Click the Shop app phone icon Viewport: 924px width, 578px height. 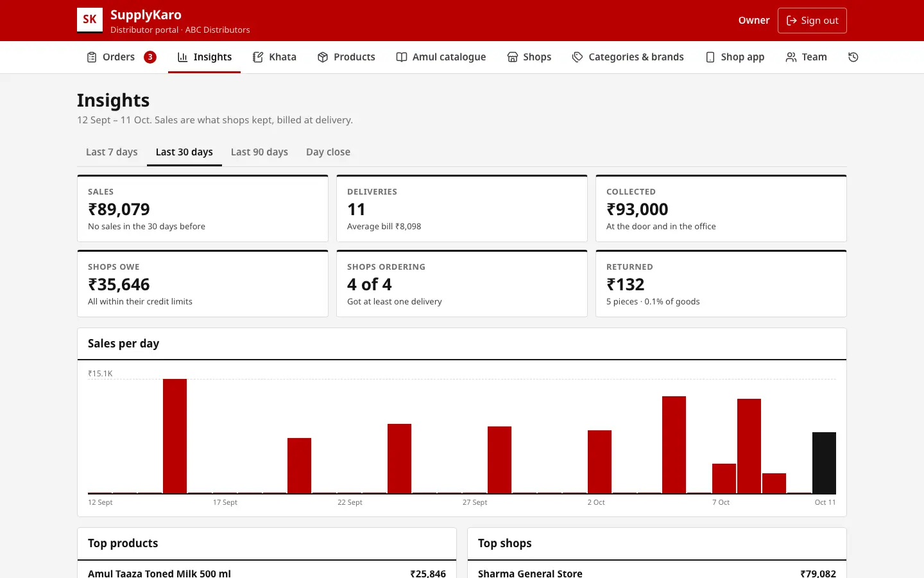pos(710,57)
